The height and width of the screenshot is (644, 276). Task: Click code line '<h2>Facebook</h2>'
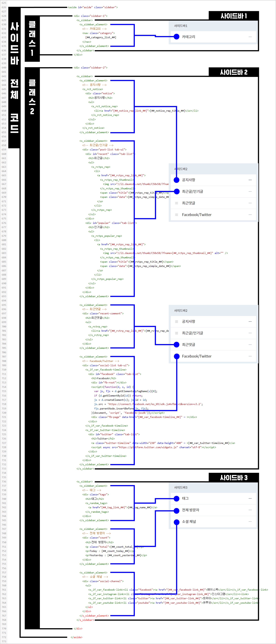[x=104, y=378]
